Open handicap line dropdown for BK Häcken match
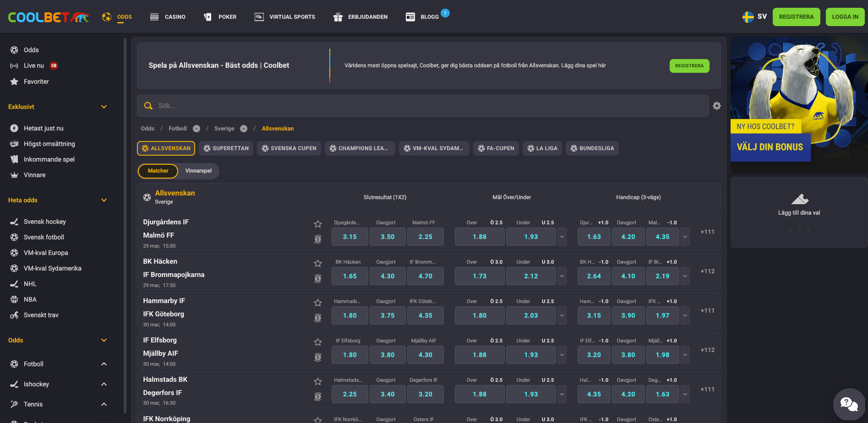 pos(685,276)
